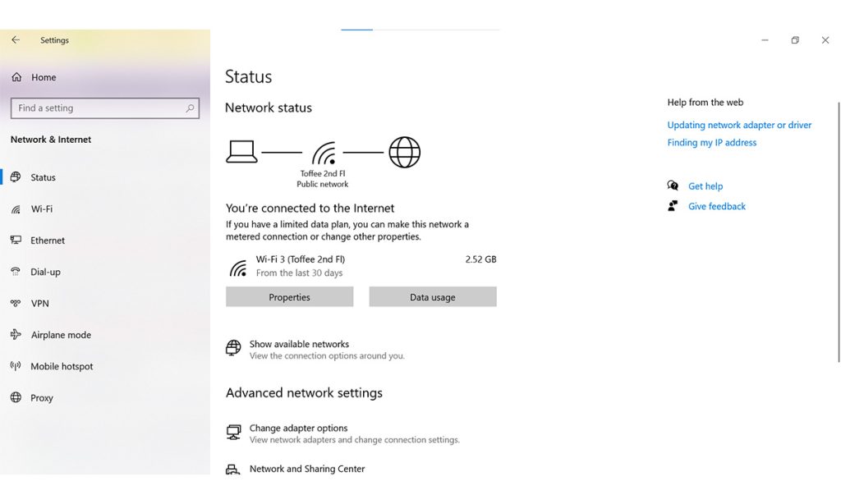This screenshot has height=504, width=841.
Task: Open Properties for Wi-Fi 3 connection
Action: 289,296
